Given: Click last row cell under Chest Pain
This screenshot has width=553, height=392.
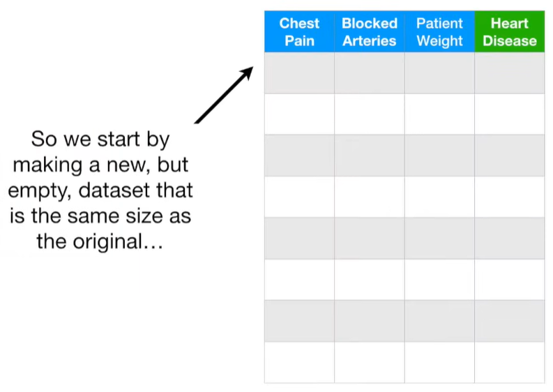Looking at the screenshot, I should pos(299,361).
